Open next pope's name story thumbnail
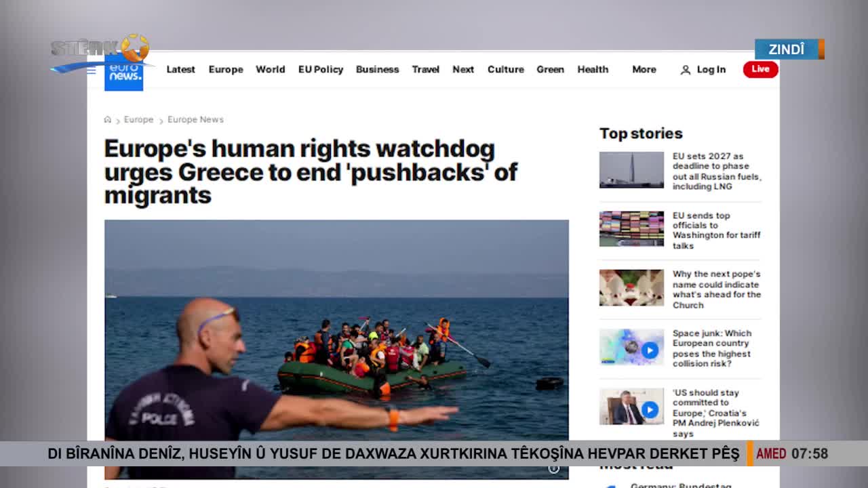Viewport: 868px width, 488px height. pos(631,287)
